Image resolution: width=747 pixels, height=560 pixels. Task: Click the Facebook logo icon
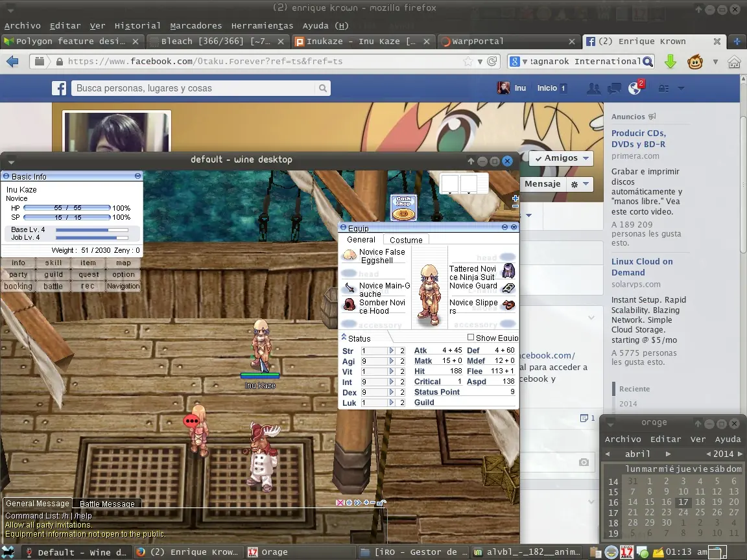[x=59, y=88]
